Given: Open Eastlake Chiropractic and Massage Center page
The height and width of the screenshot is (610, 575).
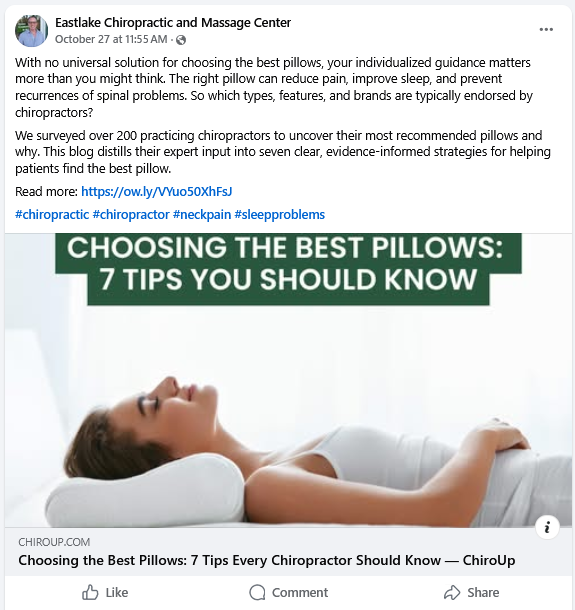Looking at the screenshot, I should click(x=173, y=23).
